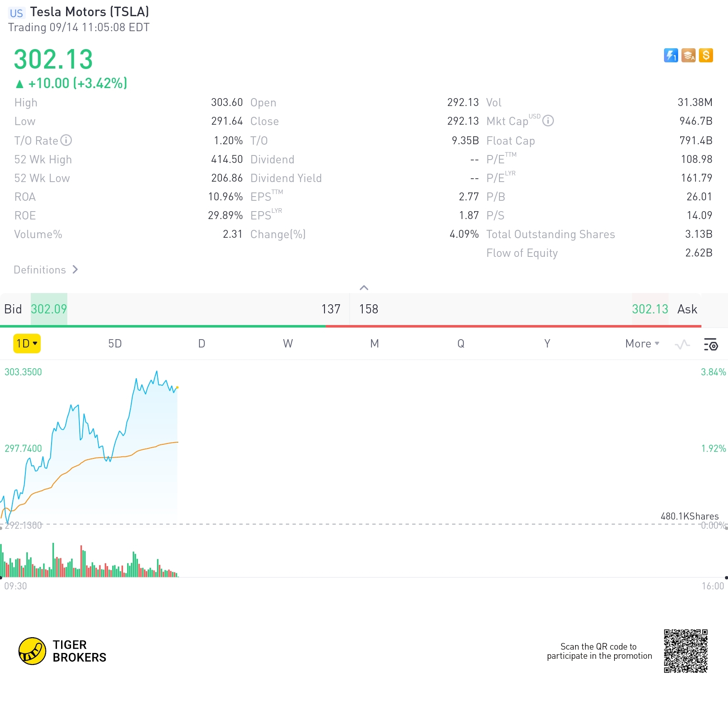Click the orange dollar sign icon
Viewport: 728px width, 707px height.
click(706, 55)
